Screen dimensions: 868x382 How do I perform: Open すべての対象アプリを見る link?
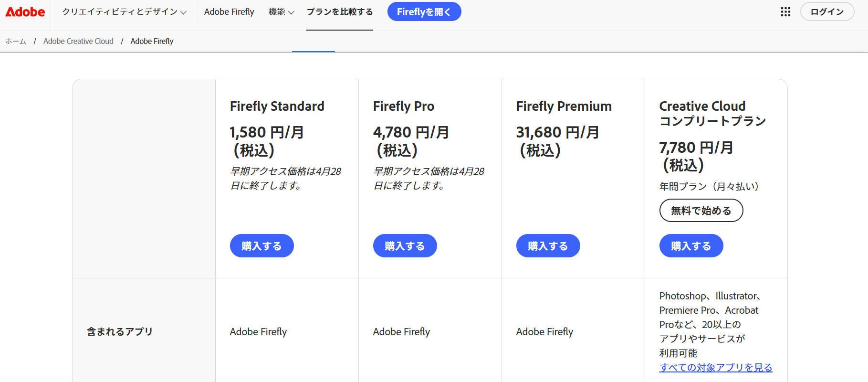pyautogui.click(x=716, y=367)
